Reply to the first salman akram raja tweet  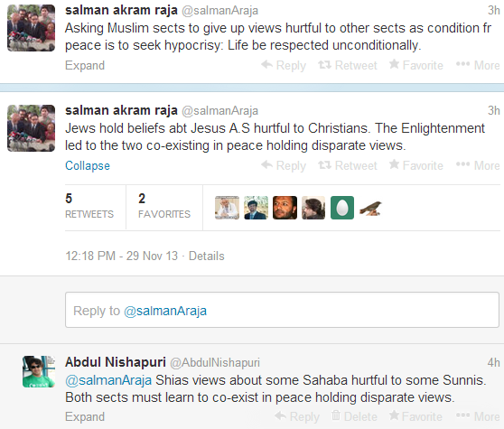coord(284,65)
